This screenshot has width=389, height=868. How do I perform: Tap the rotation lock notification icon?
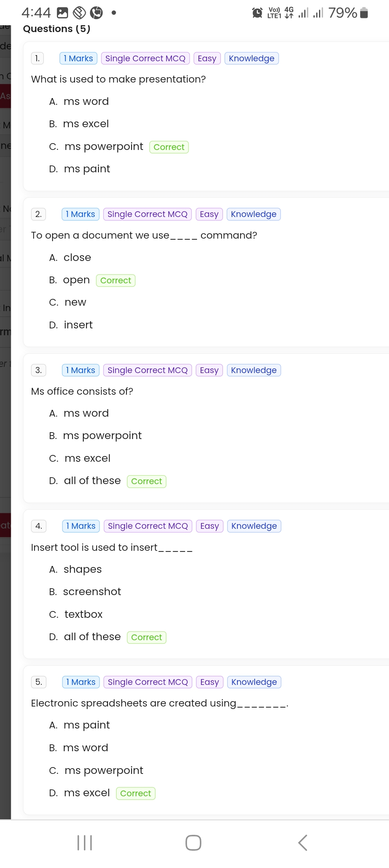79,13
